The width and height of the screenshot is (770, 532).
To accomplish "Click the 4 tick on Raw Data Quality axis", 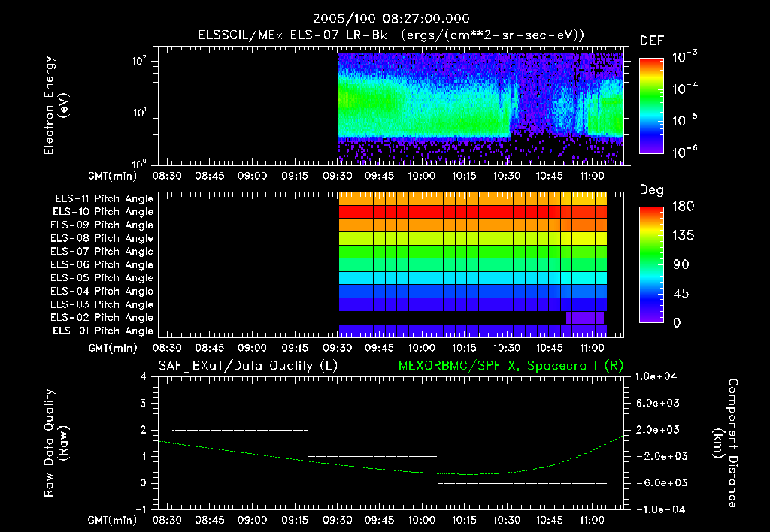I will (143, 376).
